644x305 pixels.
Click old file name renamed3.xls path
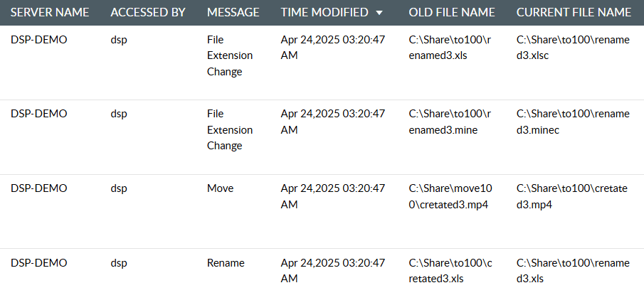point(450,47)
